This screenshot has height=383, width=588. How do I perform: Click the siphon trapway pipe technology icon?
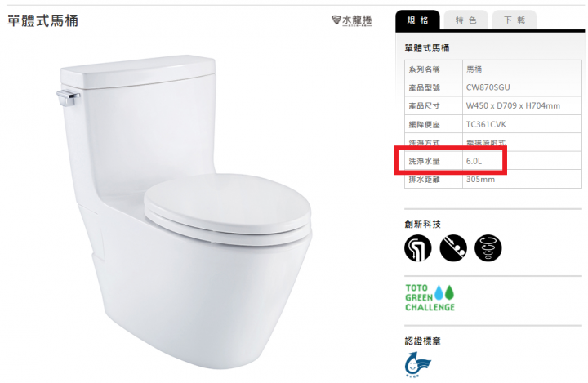coord(418,248)
